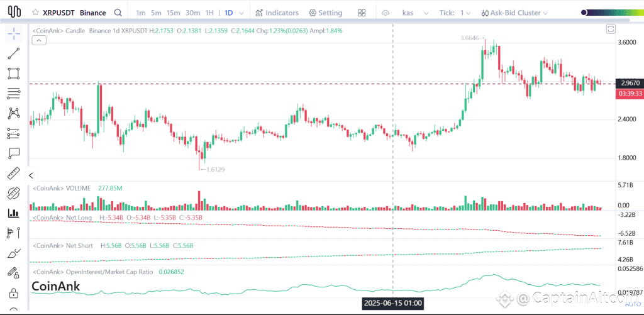Select the Fibonacci retracement tool
644x315 pixels.
14,133
